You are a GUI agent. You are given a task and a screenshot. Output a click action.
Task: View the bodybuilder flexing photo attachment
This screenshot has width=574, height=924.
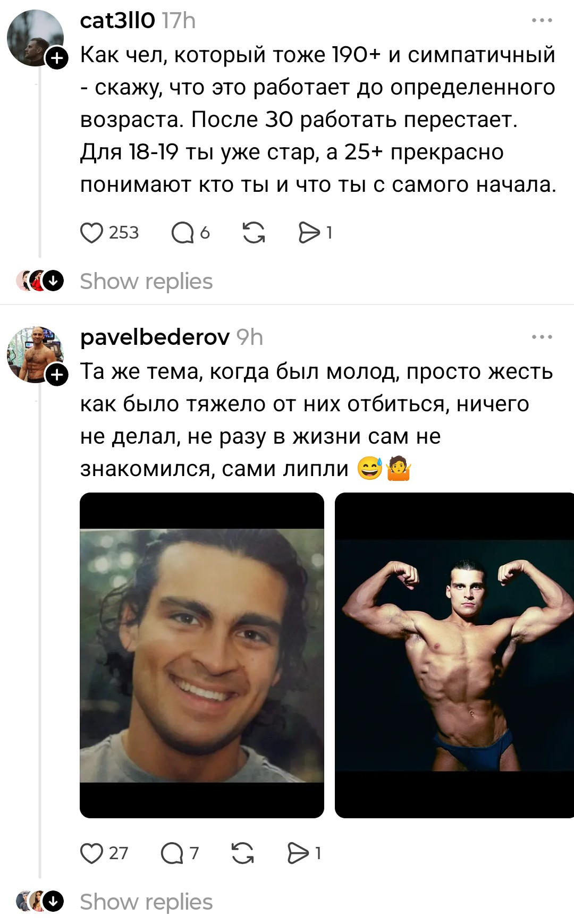[454, 655]
